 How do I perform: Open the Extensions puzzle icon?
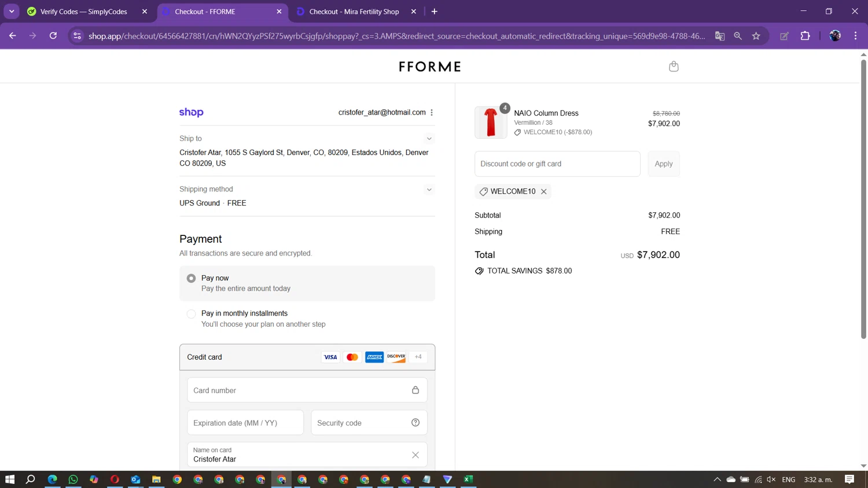point(805,36)
